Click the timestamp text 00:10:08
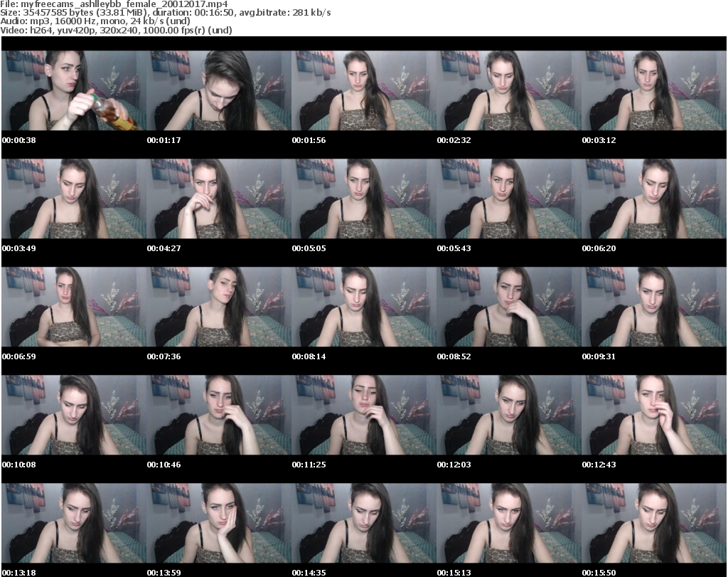The height and width of the screenshot is (577, 728). pos(19,465)
